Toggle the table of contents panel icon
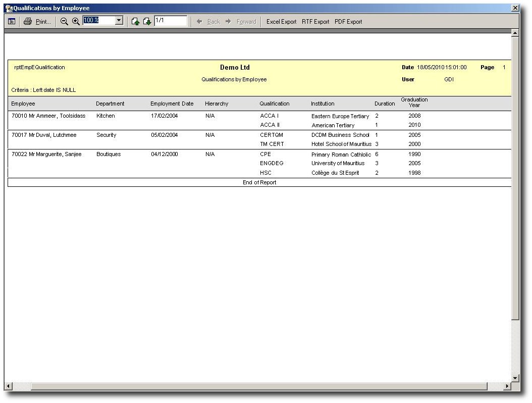Image resolution: width=532 pixels, height=403 pixels. (x=12, y=21)
